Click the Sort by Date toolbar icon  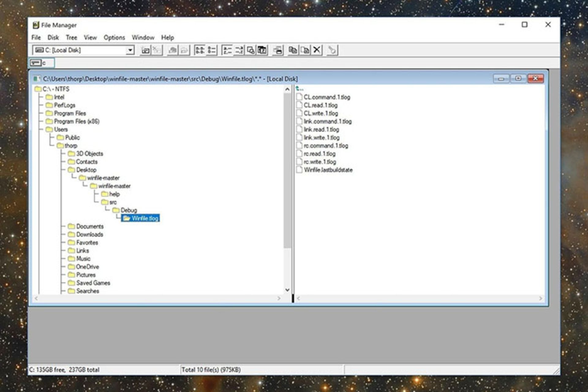pos(262,50)
